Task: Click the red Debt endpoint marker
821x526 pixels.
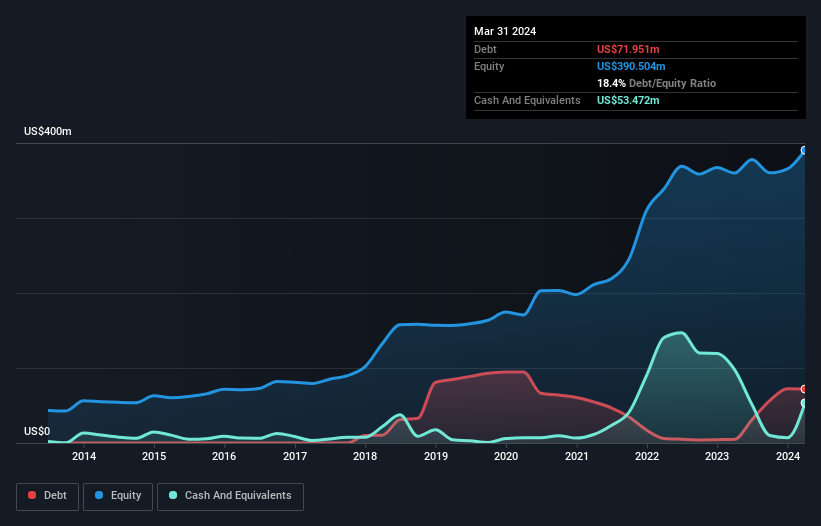Action: pos(804,389)
